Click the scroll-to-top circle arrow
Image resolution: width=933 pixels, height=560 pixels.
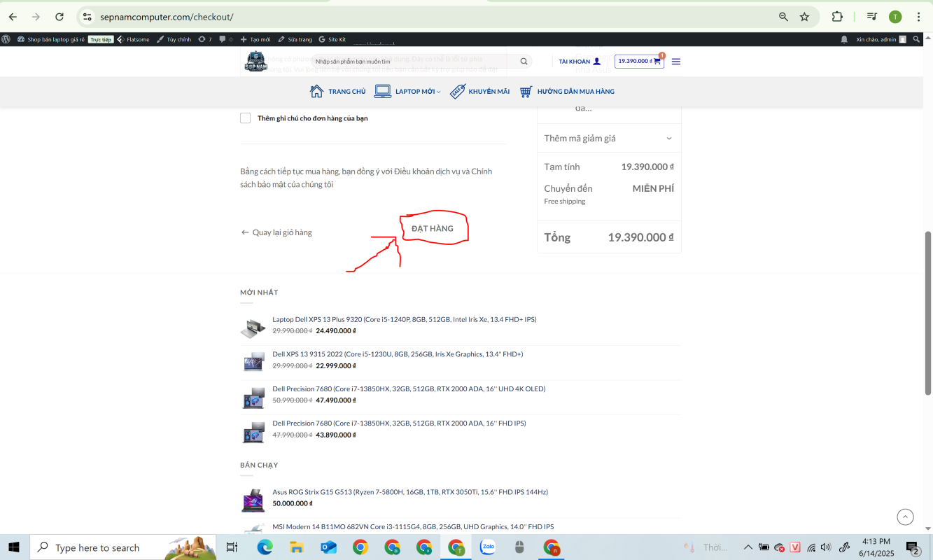pyautogui.click(x=906, y=517)
